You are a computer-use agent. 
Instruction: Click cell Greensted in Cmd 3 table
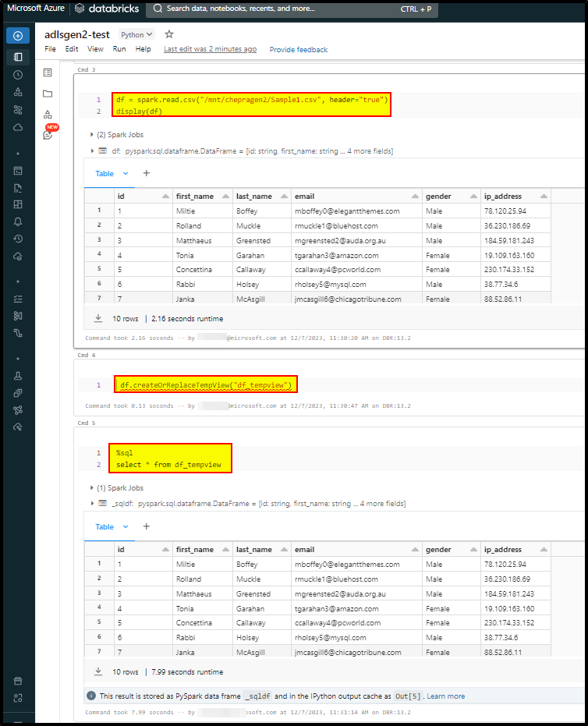pyautogui.click(x=262, y=241)
